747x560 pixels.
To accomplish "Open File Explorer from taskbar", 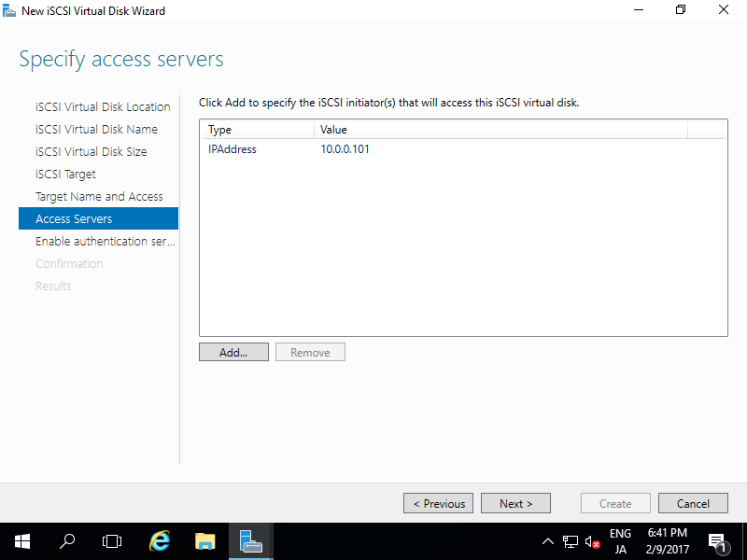I will (x=204, y=541).
